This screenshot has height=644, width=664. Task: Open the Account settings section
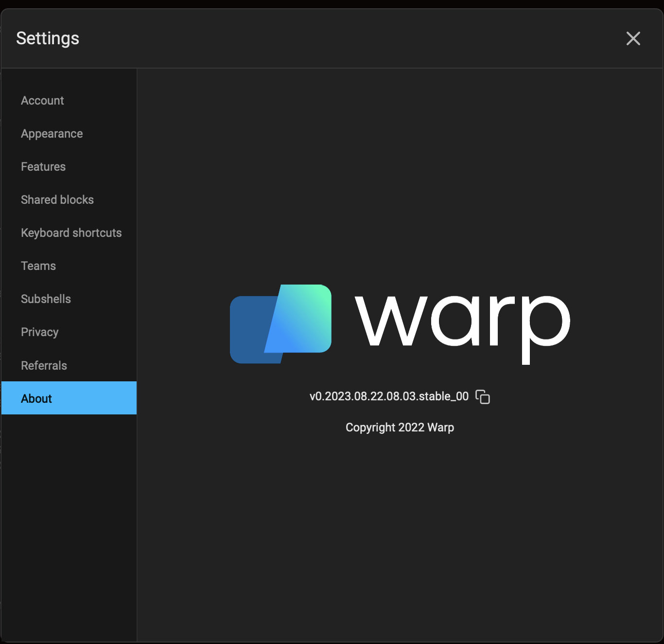click(x=42, y=101)
